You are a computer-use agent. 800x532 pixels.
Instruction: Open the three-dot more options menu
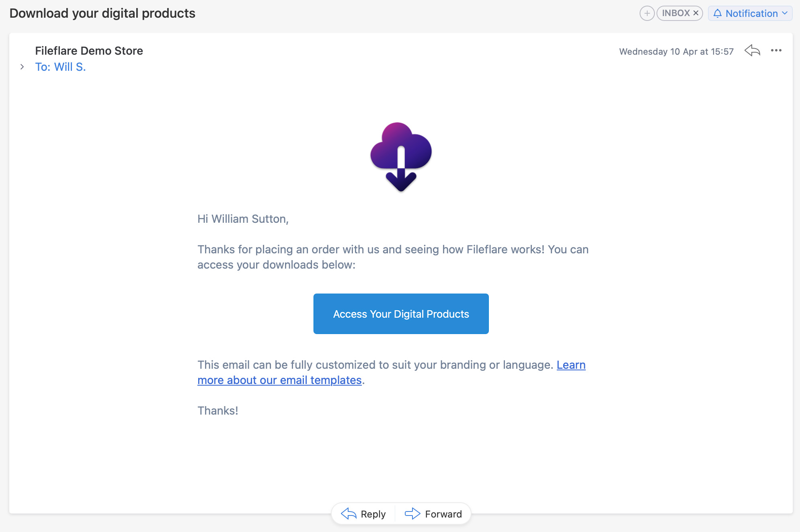[776, 51]
